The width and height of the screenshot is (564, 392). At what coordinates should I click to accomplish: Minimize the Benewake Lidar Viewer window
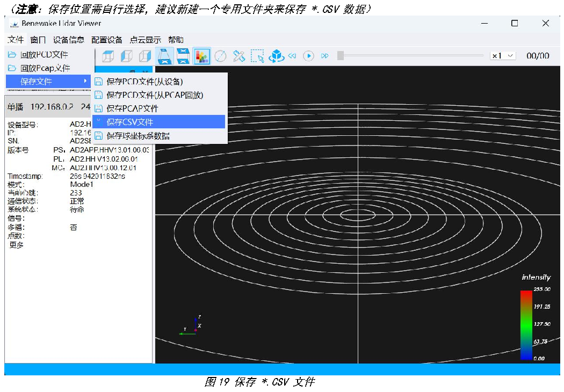(485, 24)
